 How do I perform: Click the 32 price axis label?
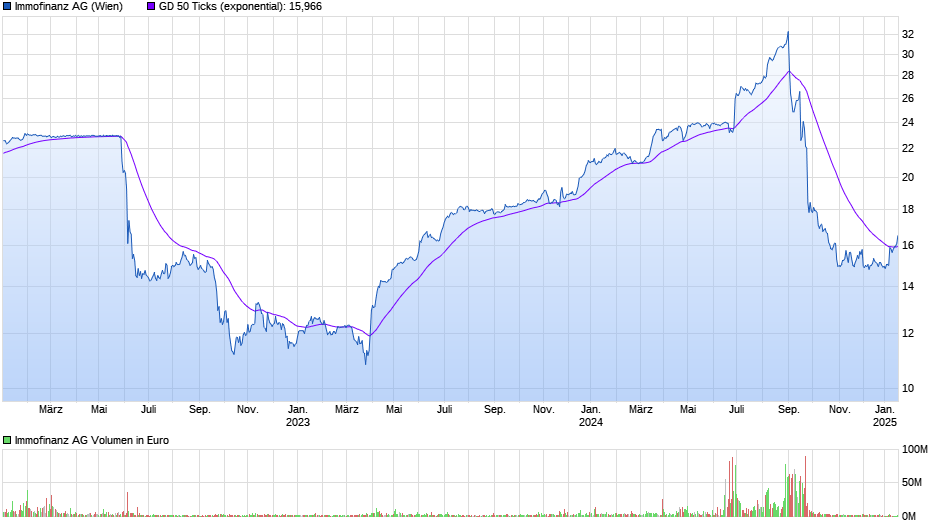tap(908, 34)
